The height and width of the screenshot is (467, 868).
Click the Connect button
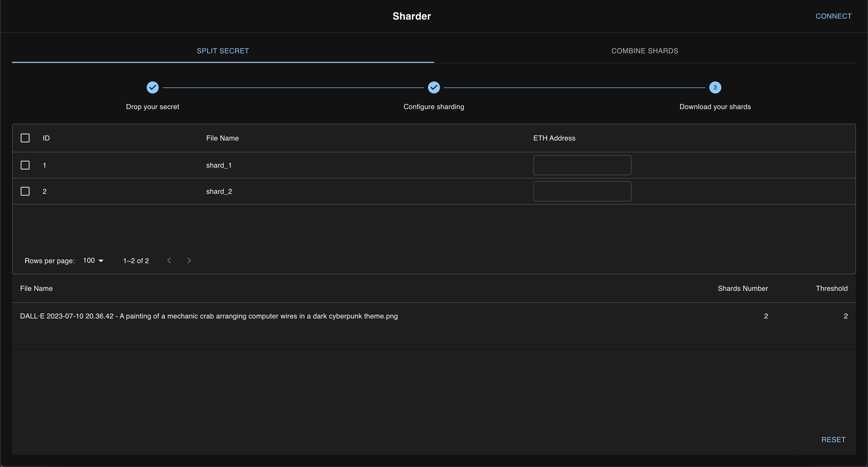click(833, 16)
